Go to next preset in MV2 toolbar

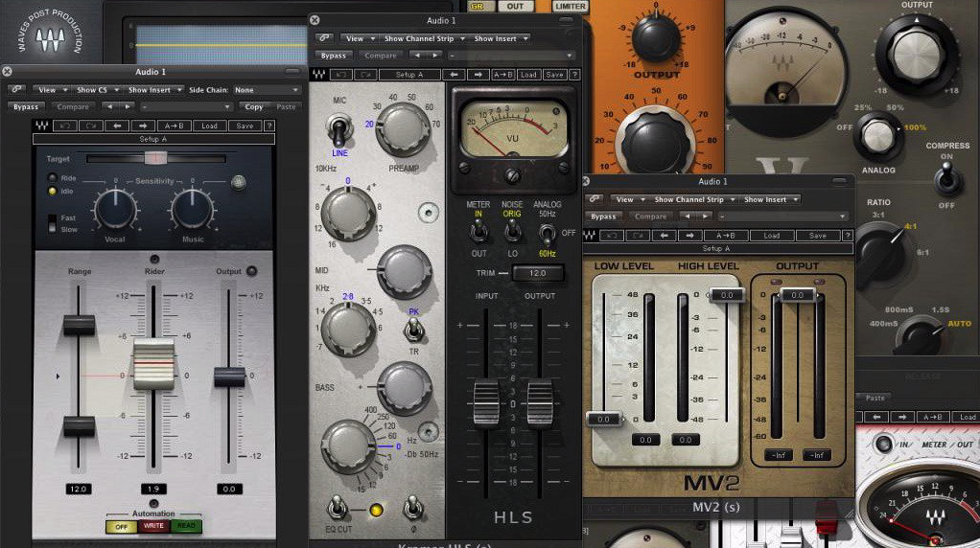point(689,236)
